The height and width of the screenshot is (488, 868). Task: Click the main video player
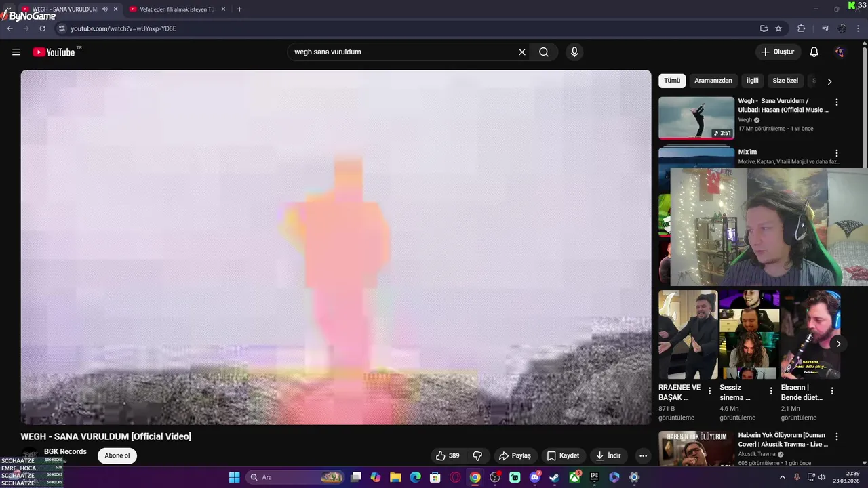point(336,247)
